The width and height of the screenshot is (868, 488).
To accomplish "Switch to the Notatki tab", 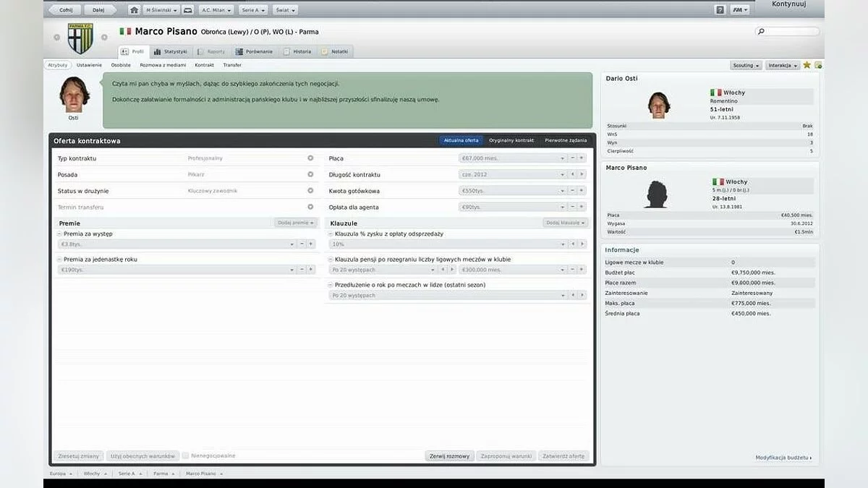I will [x=335, y=52].
